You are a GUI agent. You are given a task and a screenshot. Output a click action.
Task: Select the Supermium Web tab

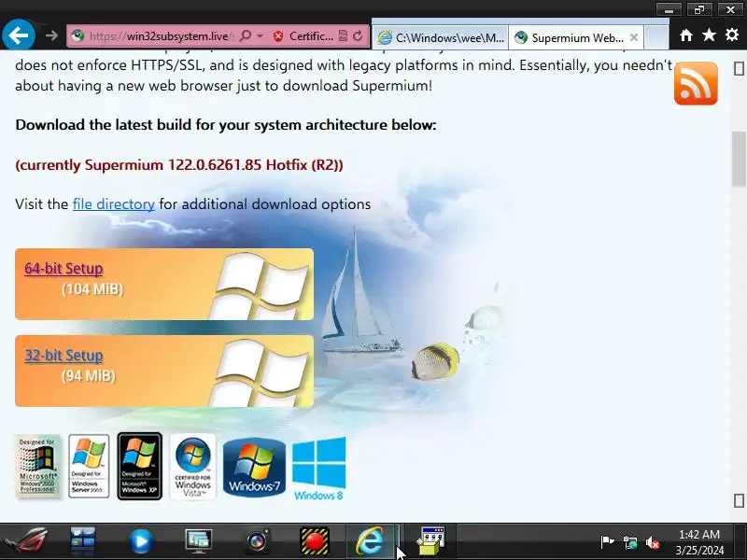570,37
